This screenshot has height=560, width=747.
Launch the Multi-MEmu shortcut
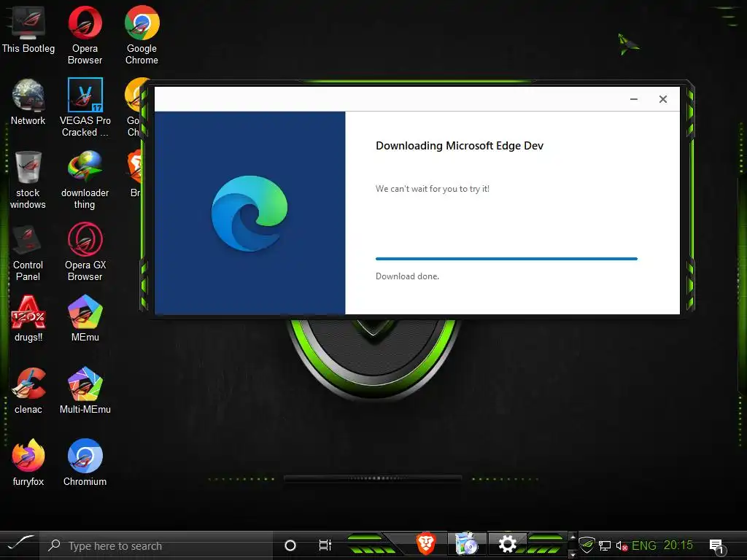tap(85, 391)
